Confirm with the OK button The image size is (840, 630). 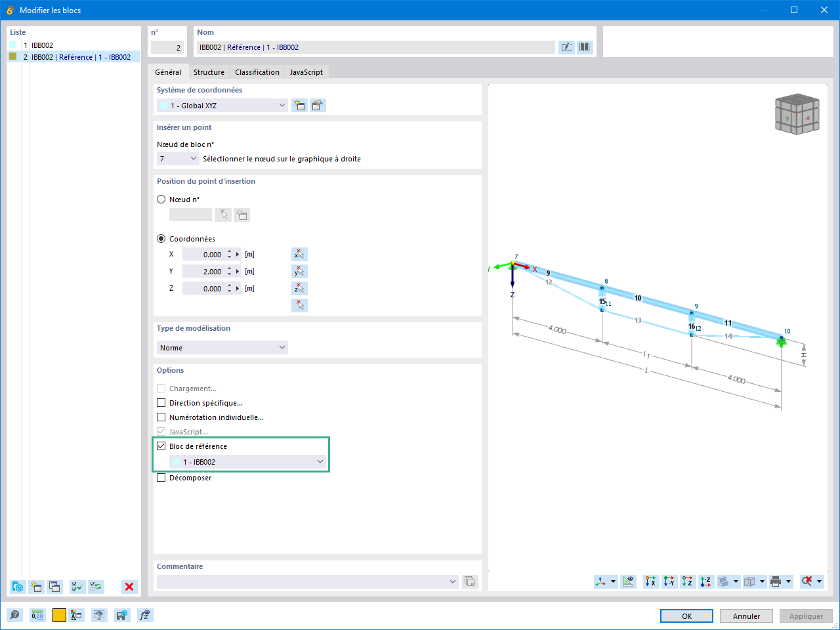pos(686,616)
